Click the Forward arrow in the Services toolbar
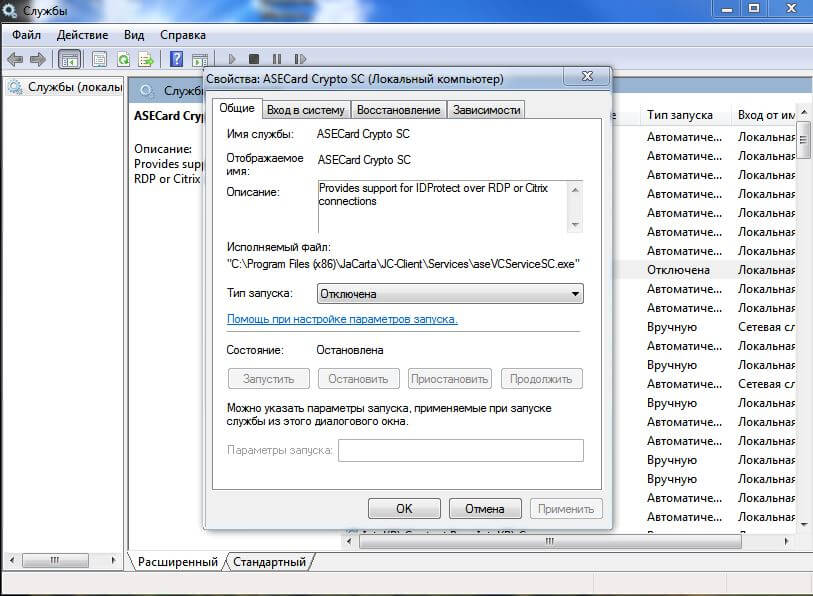Screen dimensions: 813x596 tap(37, 59)
